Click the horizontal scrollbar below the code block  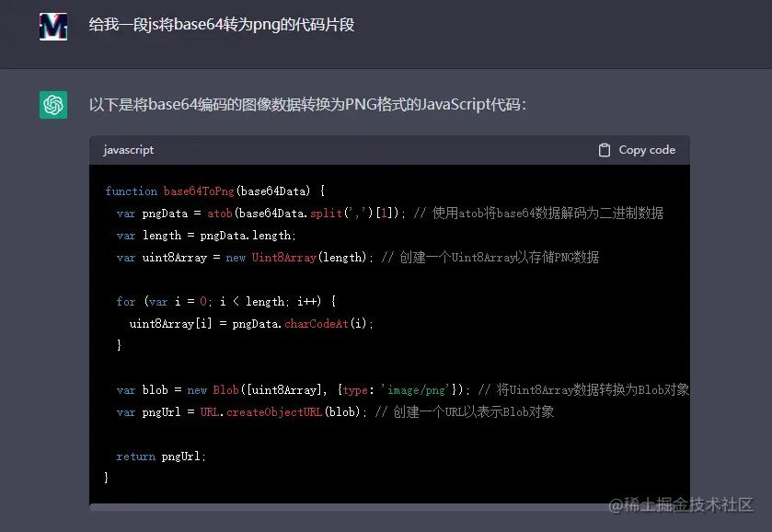389,507
